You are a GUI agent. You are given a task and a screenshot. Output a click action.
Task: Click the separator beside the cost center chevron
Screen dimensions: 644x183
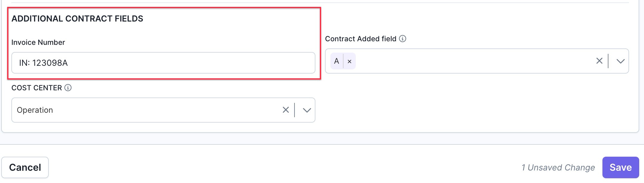click(x=295, y=110)
